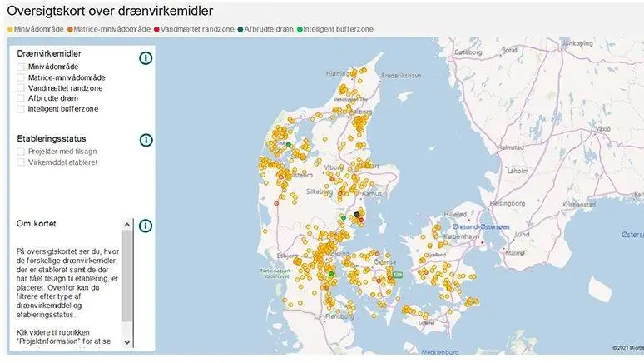Click the København label on the map
This screenshot has height=363, width=644.
461,236
